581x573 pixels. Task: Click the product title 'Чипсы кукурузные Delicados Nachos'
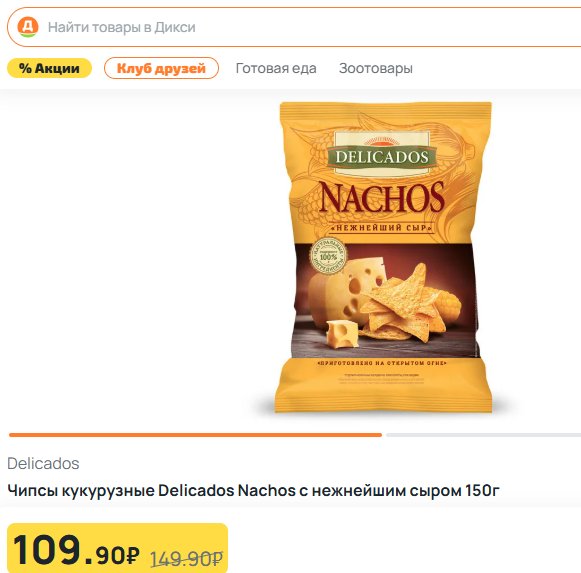click(x=253, y=491)
